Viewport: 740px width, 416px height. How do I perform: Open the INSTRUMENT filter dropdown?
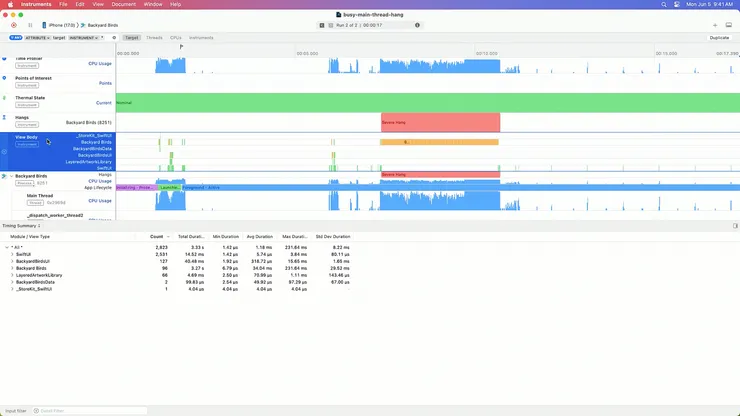click(84, 38)
